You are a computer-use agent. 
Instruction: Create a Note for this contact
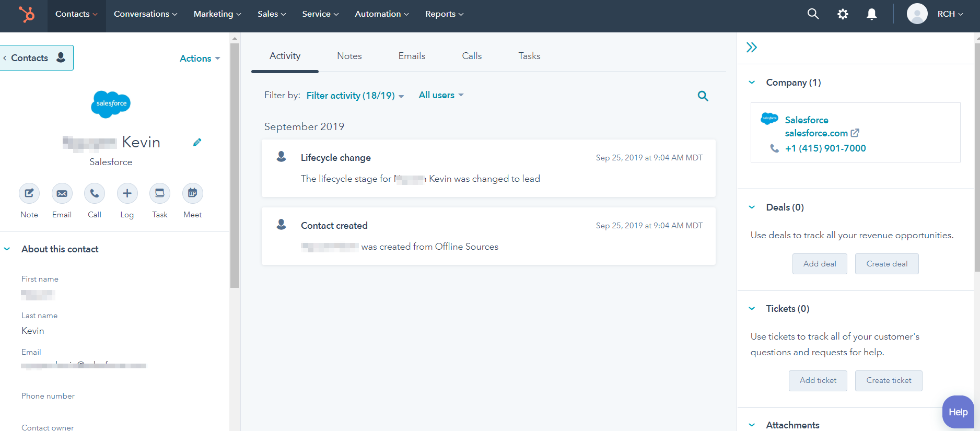(29, 193)
